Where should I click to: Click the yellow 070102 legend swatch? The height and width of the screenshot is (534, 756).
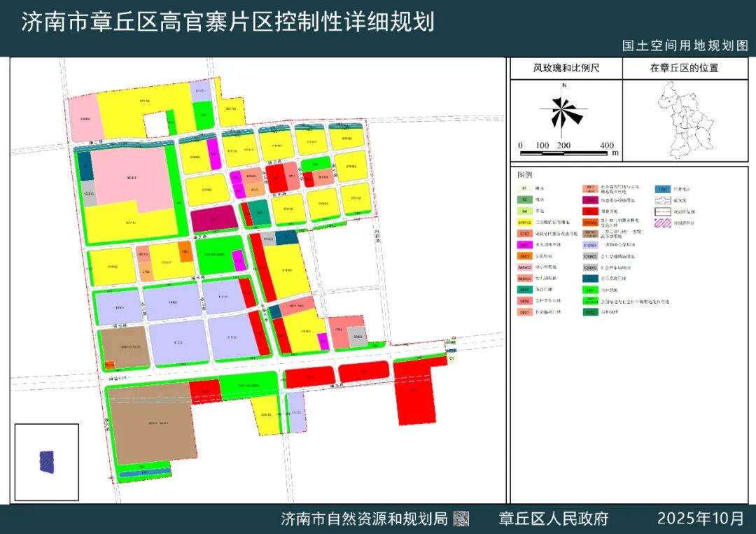click(525, 223)
